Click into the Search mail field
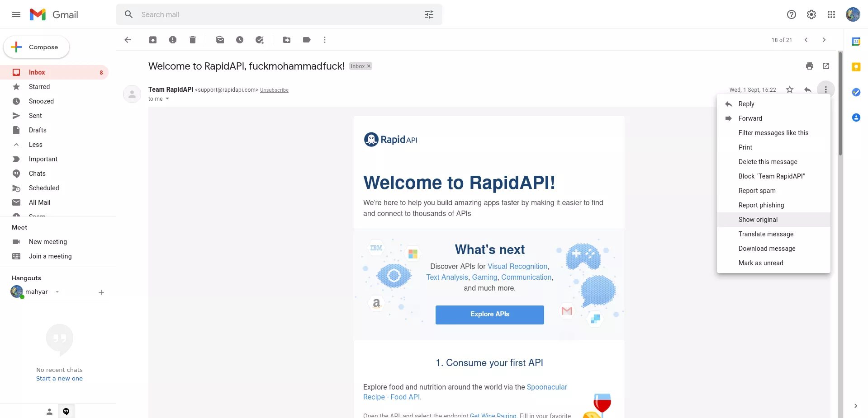Image resolution: width=868 pixels, height=418 pixels. (x=279, y=14)
